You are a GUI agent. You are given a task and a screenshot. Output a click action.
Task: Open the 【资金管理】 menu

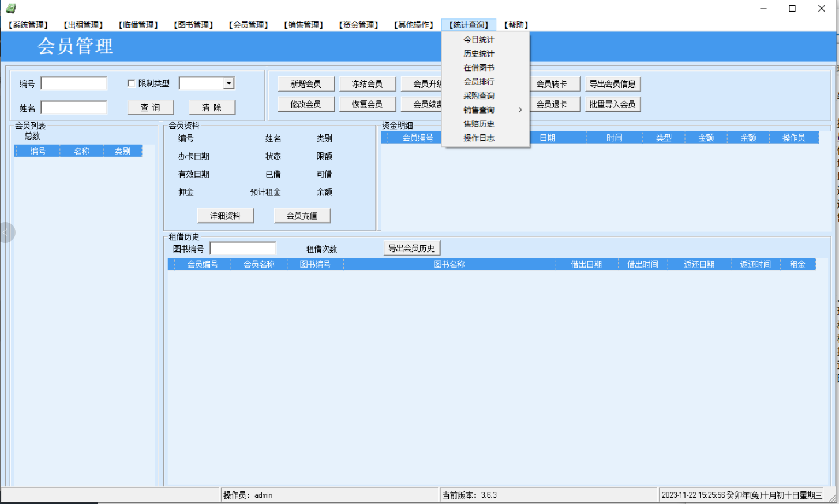(359, 25)
